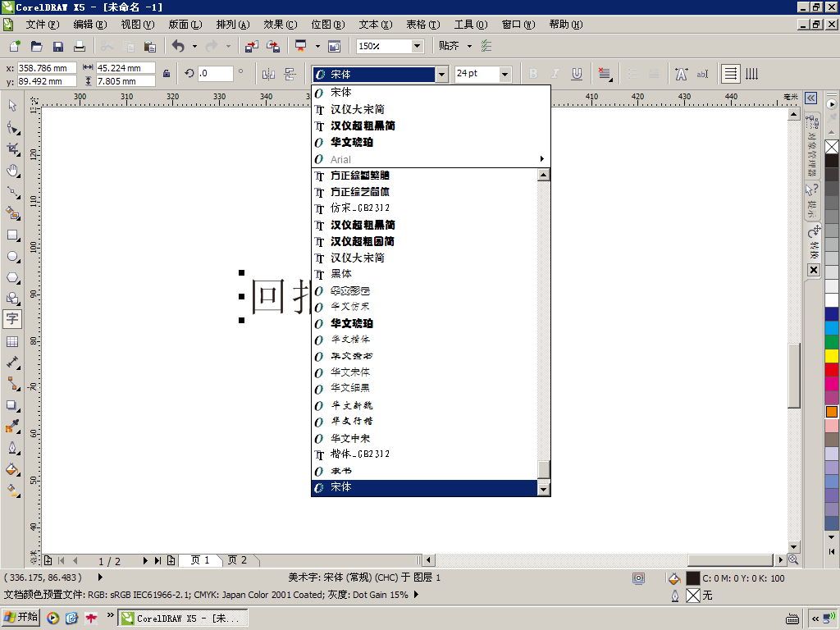Open the zoom level 150% dropdown
This screenshot has width=840, height=630.
pos(418,46)
